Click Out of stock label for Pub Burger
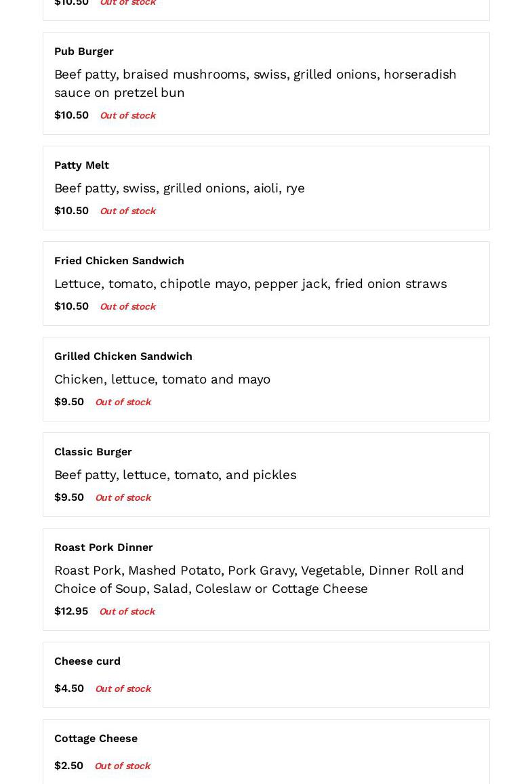Image resolution: width=532 pixels, height=784 pixels. point(127,116)
